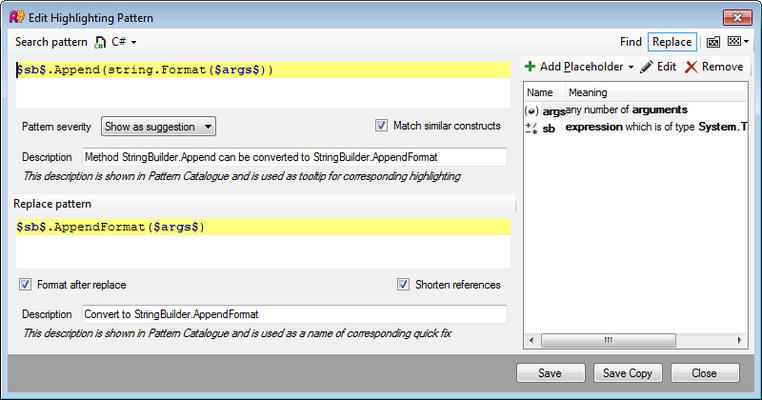The height and width of the screenshot is (400, 762).
Task: Click the C# file language icon
Action: click(x=101, y=42)
